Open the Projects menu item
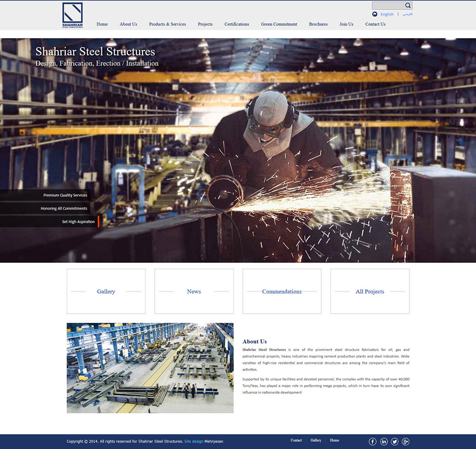The image size is (476, 449). [205, 24]
